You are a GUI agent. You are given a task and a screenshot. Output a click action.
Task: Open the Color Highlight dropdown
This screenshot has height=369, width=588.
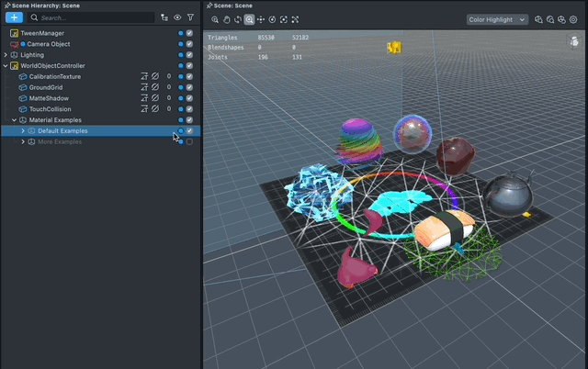click(x=496, y=19)
